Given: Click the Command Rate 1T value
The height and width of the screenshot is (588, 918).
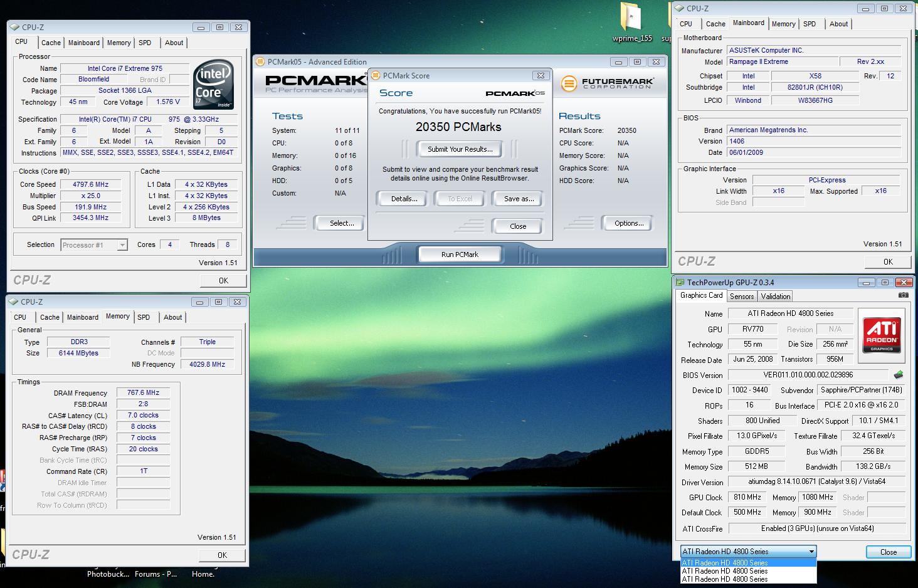Looking at the screenshot, I should 144,471.
